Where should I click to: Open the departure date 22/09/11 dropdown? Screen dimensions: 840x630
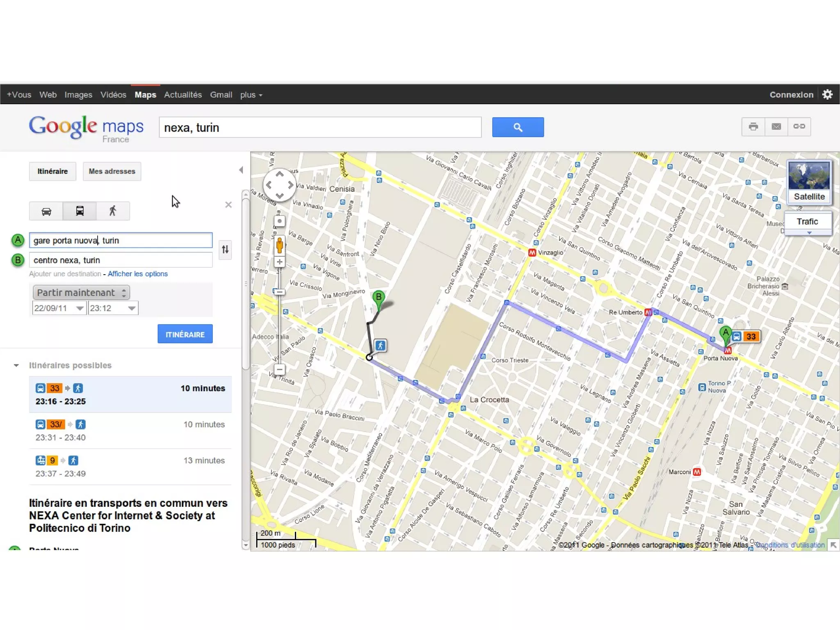point(80,308)
